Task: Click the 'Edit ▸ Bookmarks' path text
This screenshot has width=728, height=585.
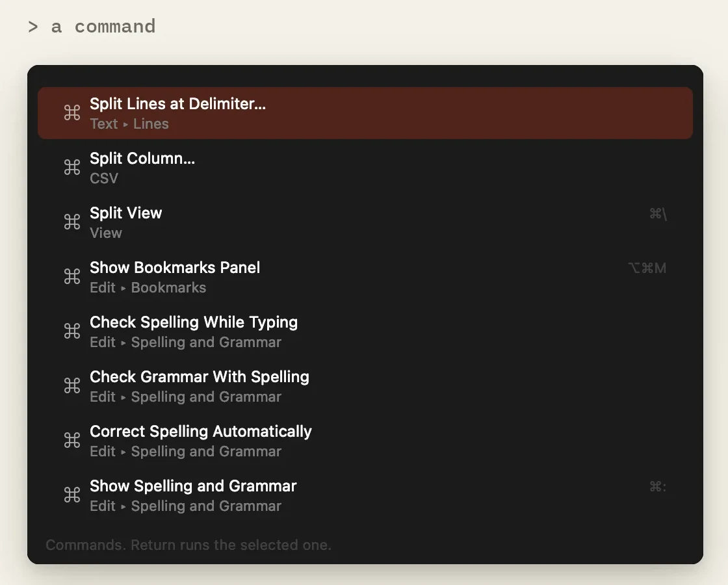Action: pos(148,288)
